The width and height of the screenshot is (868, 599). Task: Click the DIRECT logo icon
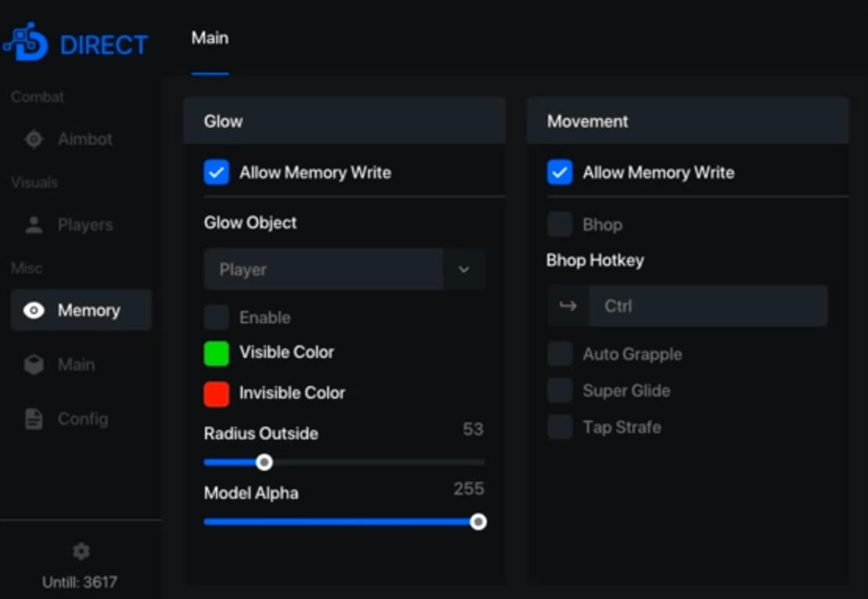[26, 45]
